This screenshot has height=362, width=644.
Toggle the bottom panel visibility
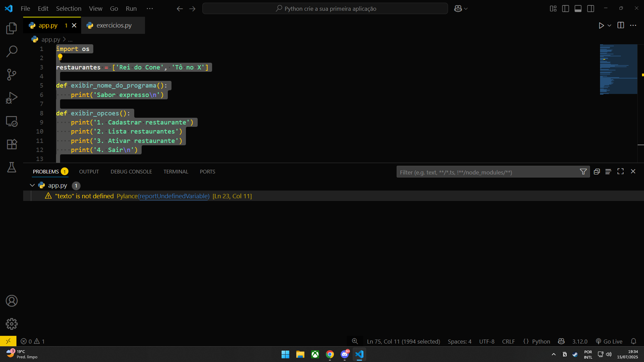tap(578, 8)
